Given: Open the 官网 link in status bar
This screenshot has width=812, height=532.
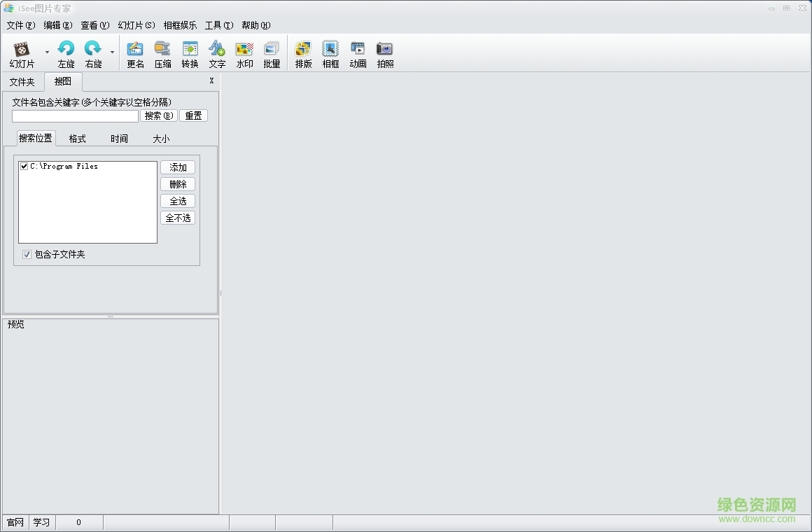Looking at the screenshot, I should coord(14,522).
